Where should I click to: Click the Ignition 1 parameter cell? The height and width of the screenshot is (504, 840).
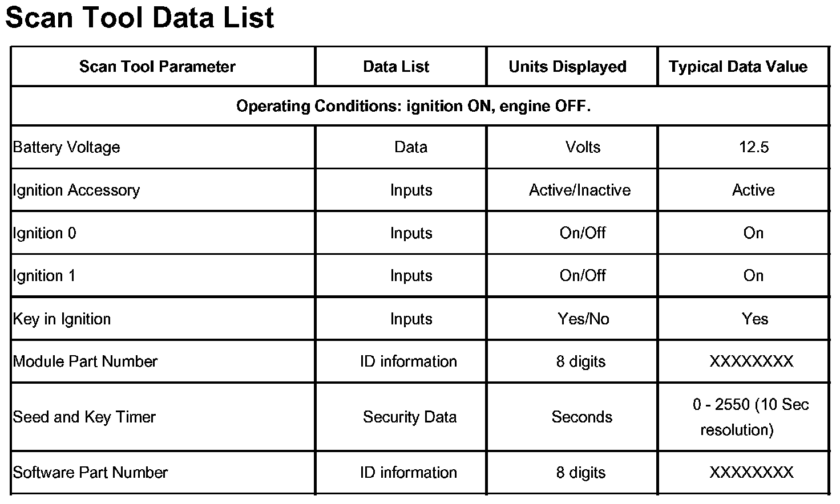point(45,276)
